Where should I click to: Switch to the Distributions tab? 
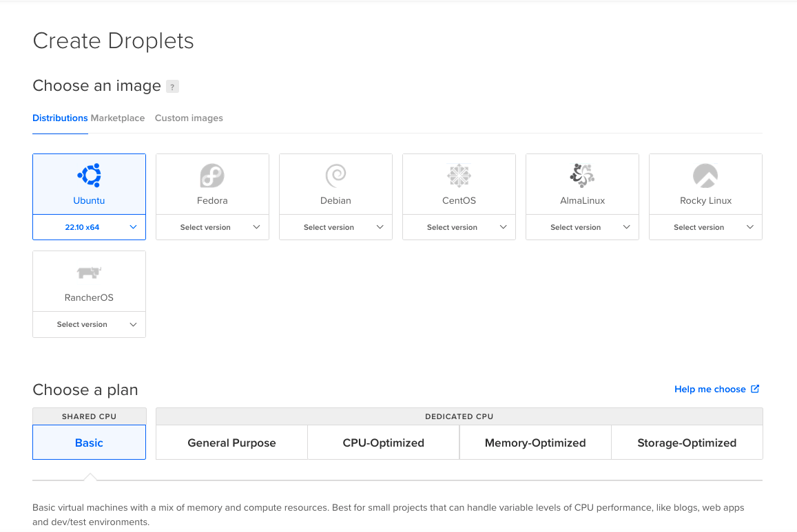(60, 118)
